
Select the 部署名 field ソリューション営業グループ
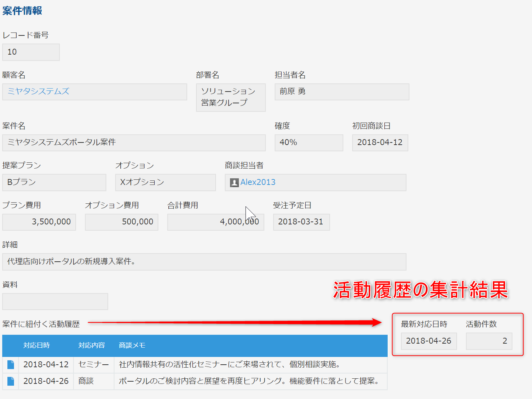pyautogui.click(x=230, y=97)
